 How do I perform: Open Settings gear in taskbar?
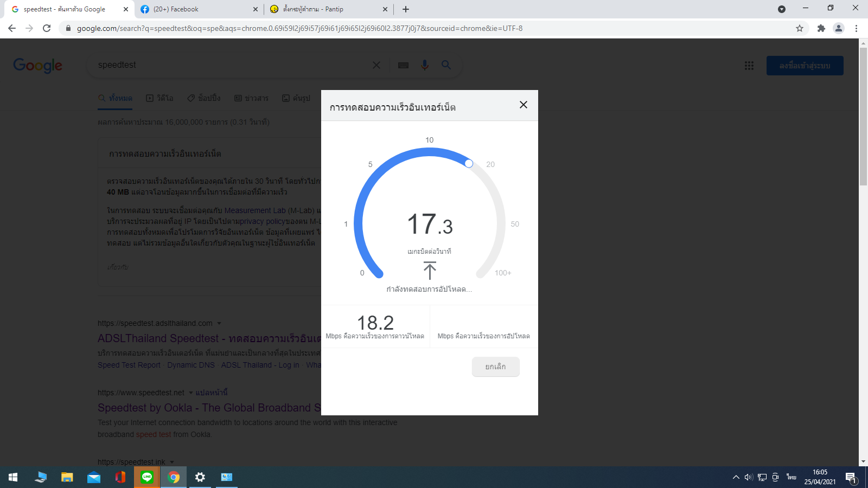[x=200, y=477]
